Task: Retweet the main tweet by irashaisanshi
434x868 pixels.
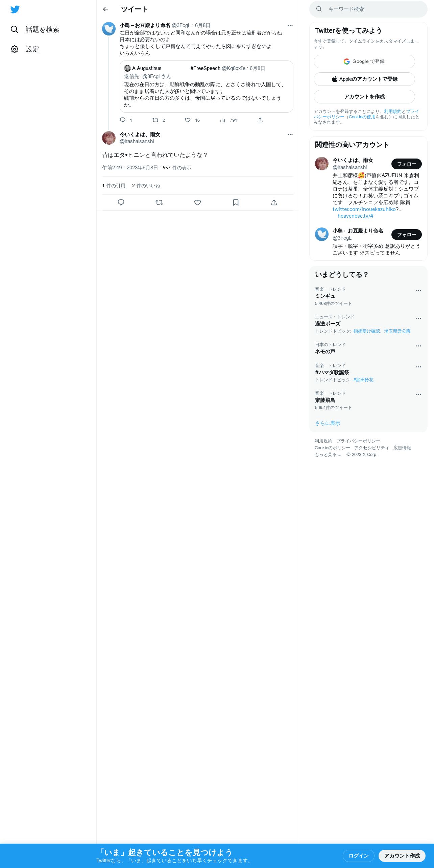Action: (159, 202)
